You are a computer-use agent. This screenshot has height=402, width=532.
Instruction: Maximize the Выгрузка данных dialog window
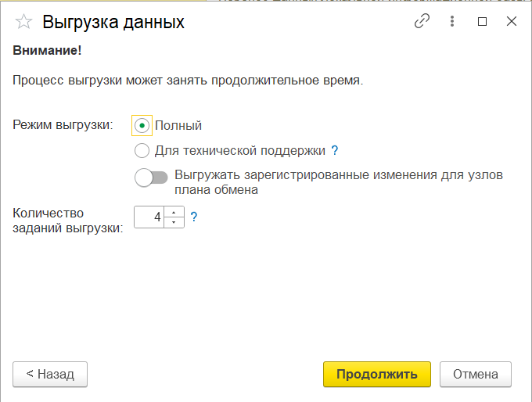483,22
